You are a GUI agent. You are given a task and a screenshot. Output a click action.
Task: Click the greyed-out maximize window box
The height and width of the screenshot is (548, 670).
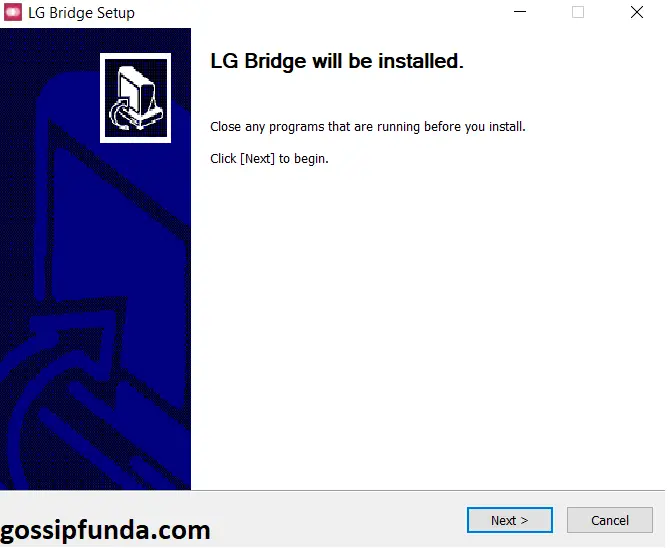(578, 12)
